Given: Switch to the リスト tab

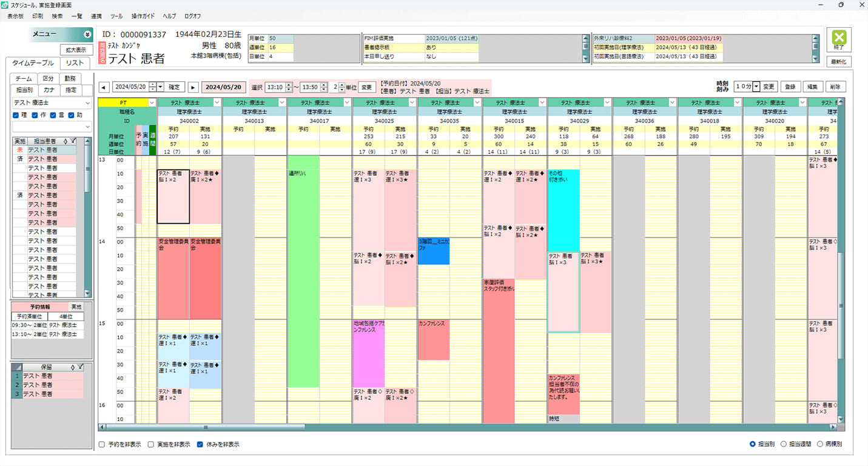Looking at the screenshot, I should click(75, 63).
